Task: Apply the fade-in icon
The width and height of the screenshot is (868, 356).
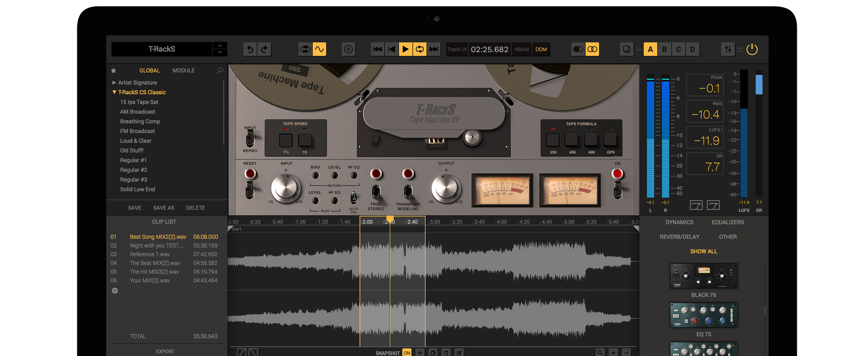Action: point(242,353)
